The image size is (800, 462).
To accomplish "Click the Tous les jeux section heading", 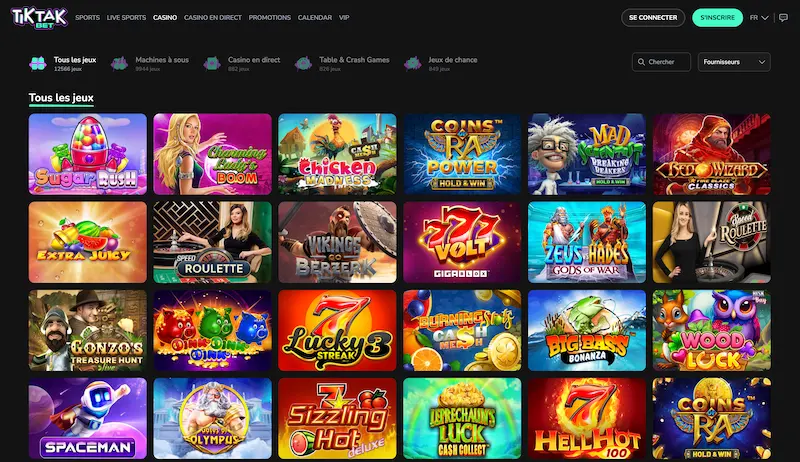I will coord(61,97).
